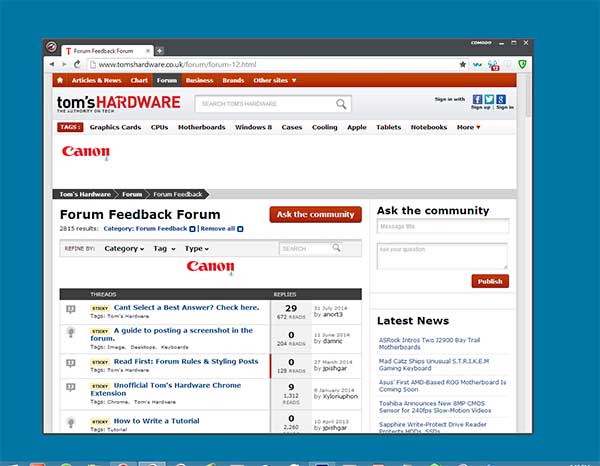Open the Tag filter dropdown

tap(164, 249)
